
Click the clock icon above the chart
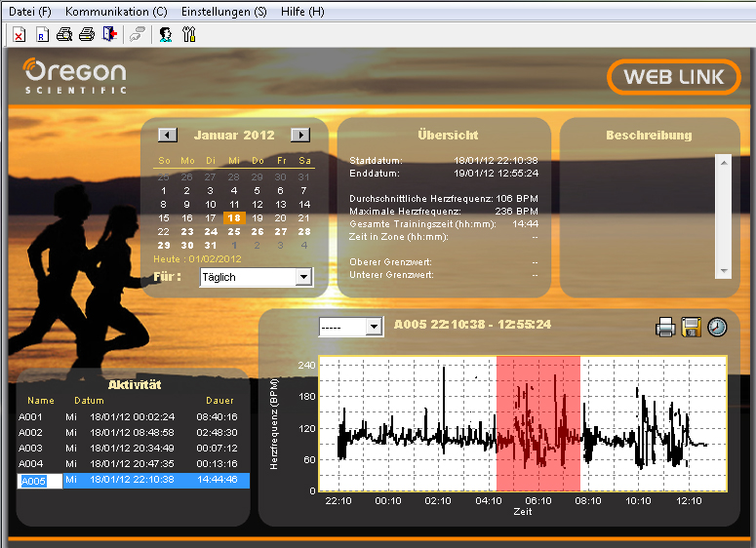click(x=717, y=328)
